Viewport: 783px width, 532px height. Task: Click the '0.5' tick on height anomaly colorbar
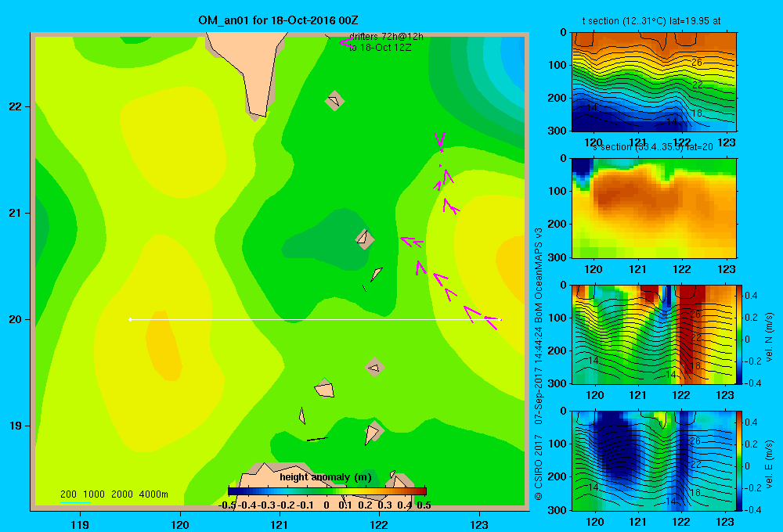pyautogui.click(x=424, y=505)
